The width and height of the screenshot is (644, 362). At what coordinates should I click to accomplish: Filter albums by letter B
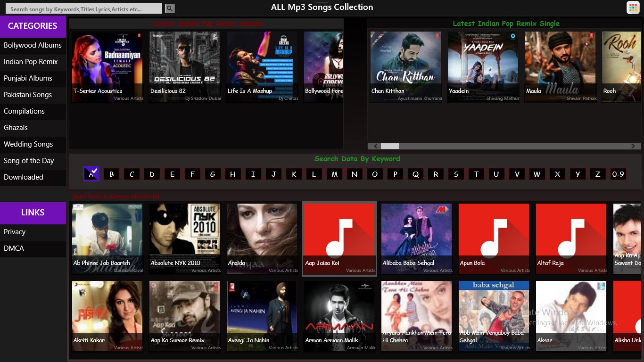click(x=112, y=174)
